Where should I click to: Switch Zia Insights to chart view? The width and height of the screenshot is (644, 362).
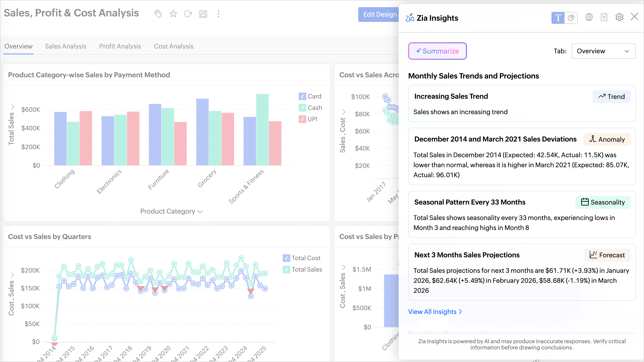coord(571,18)
